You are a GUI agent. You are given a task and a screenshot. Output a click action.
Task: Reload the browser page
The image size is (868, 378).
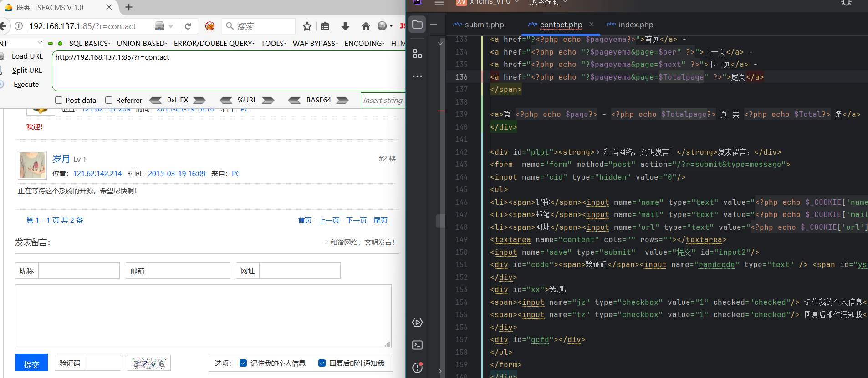click(188, 26)
